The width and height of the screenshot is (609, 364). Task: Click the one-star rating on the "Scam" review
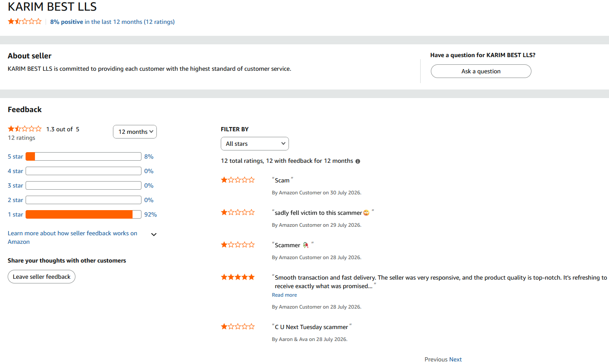(x=238, y=180)
